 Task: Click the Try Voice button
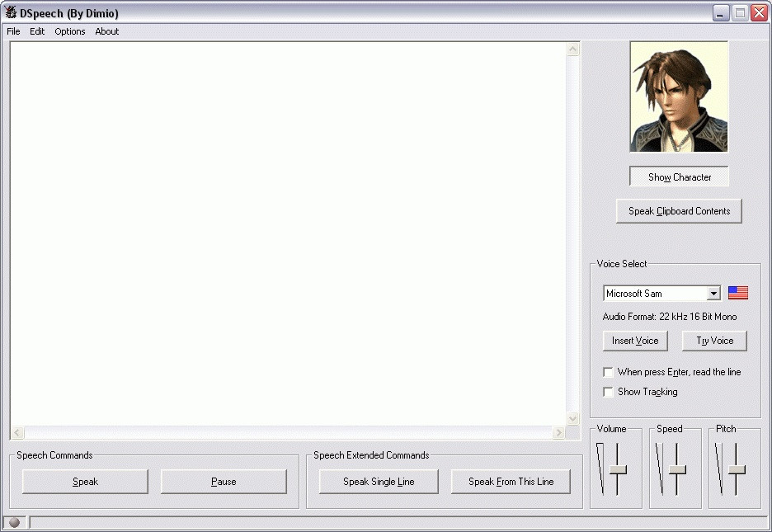(x=714, y=341)
